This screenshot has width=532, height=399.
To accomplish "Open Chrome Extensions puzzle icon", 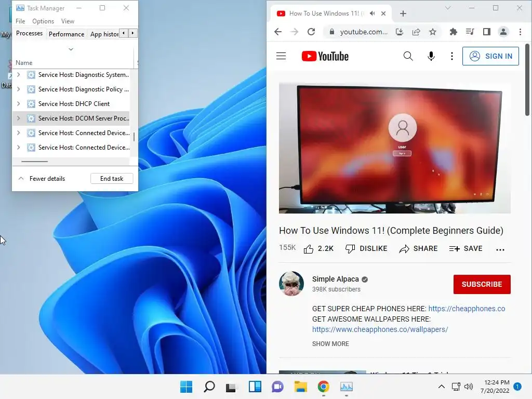I will [453, 32].
